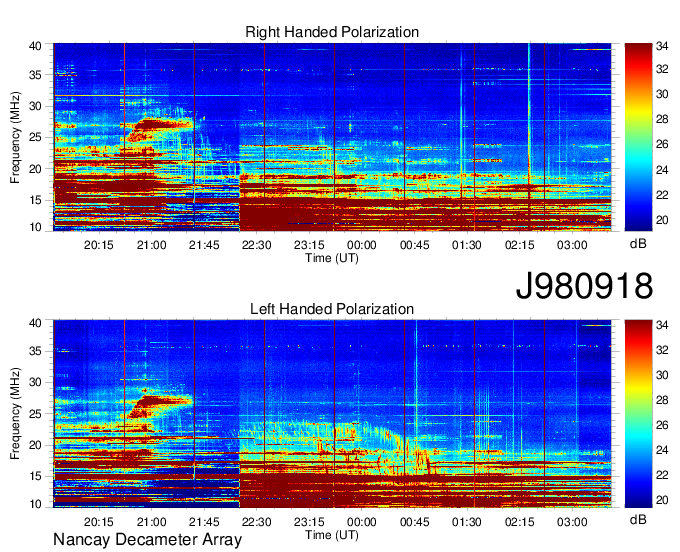Click the Time (UT) label under the lower plot

click(332, 535)
